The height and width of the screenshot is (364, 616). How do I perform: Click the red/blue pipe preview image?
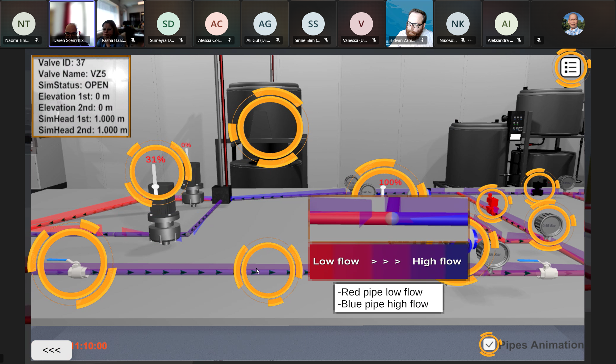tap(388, 219)
